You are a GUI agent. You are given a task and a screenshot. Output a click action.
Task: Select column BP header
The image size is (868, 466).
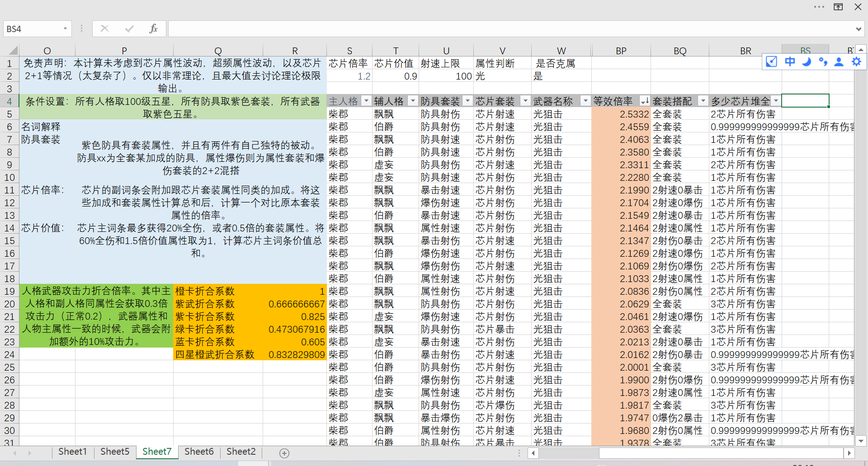point(621,51)
